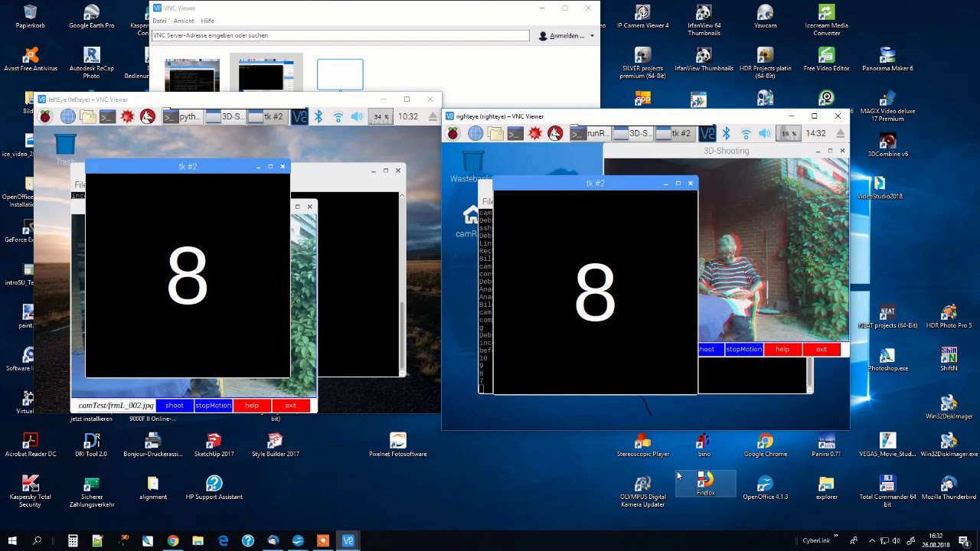The image size is (980, 551).
Task: Open Firefox shortcut on Windows desktop
Action: tap(705, 484)
